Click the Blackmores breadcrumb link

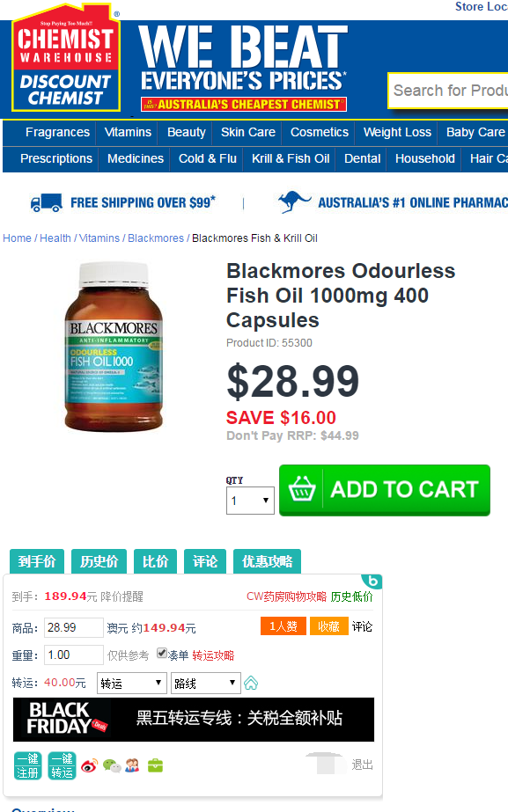156,238
